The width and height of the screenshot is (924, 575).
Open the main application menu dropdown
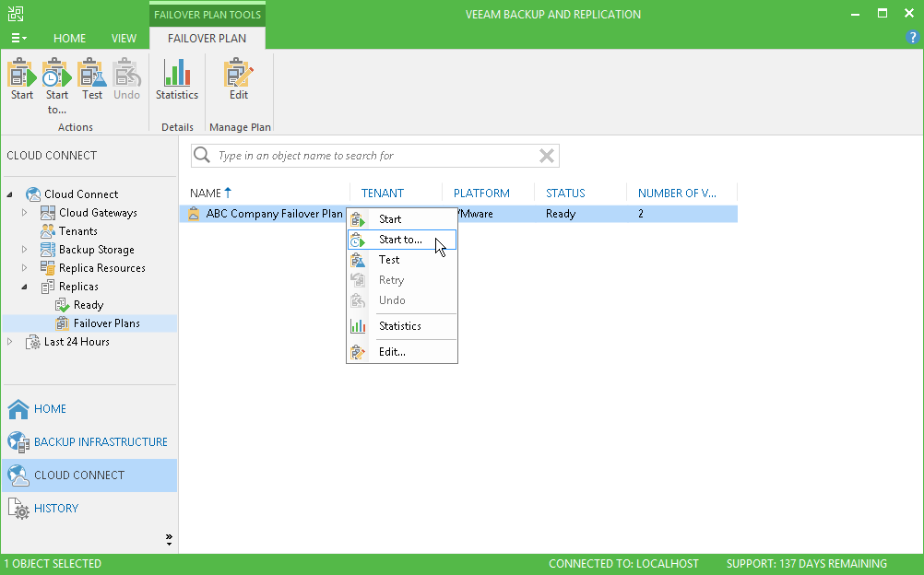(x=18, y=38)
